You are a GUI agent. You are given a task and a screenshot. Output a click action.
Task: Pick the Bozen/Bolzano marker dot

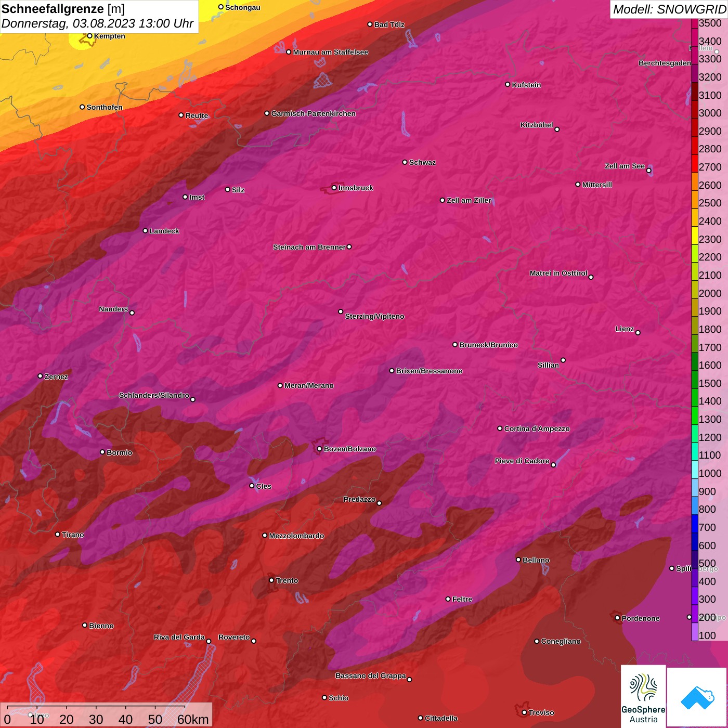[x=319, y=449]
